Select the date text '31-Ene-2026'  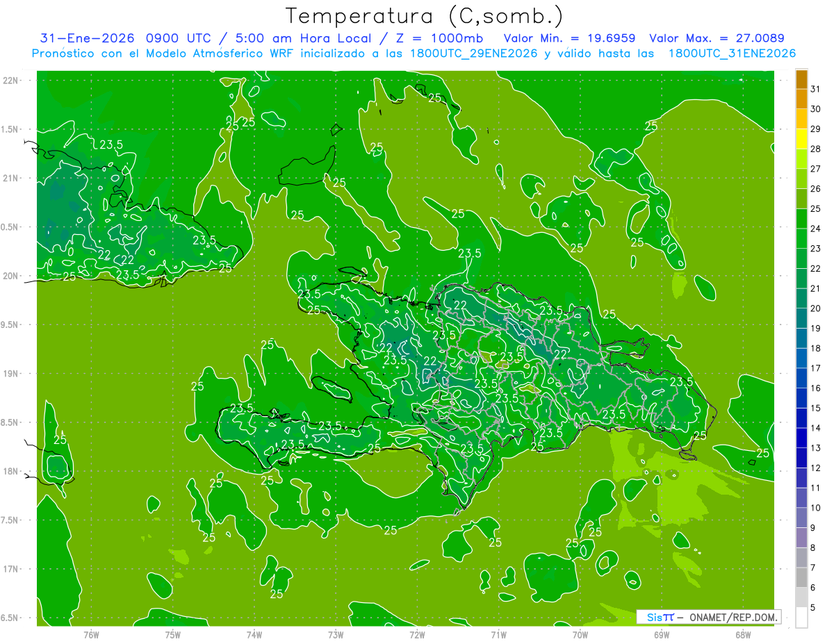(87, 38)
